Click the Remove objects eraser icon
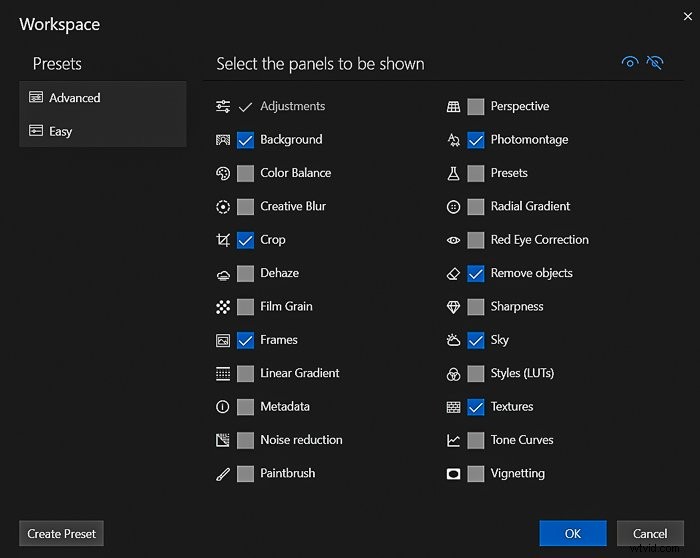The height and width of the screenshot is (558, 700). point(453,274)
